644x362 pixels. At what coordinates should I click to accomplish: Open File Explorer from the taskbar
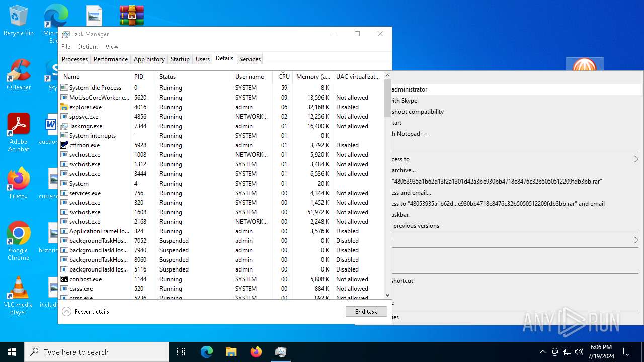(231, 352)
